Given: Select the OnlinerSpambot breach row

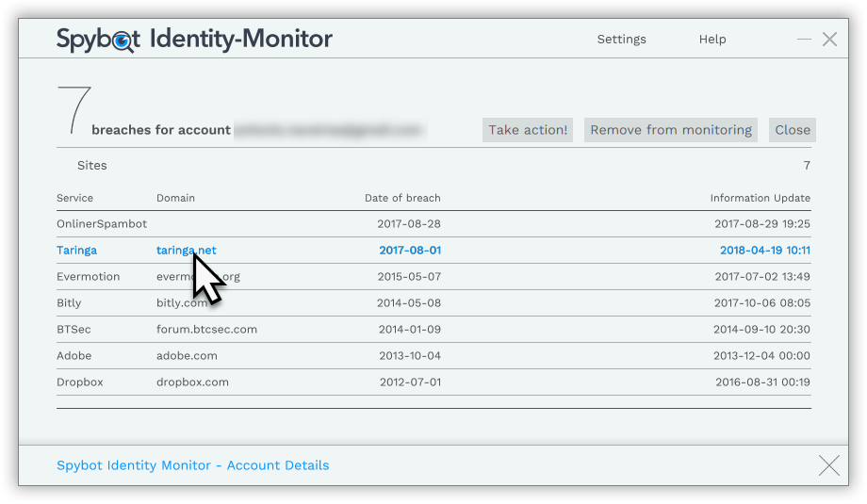Looking at the screenshot, I should [x=433, y=224].
